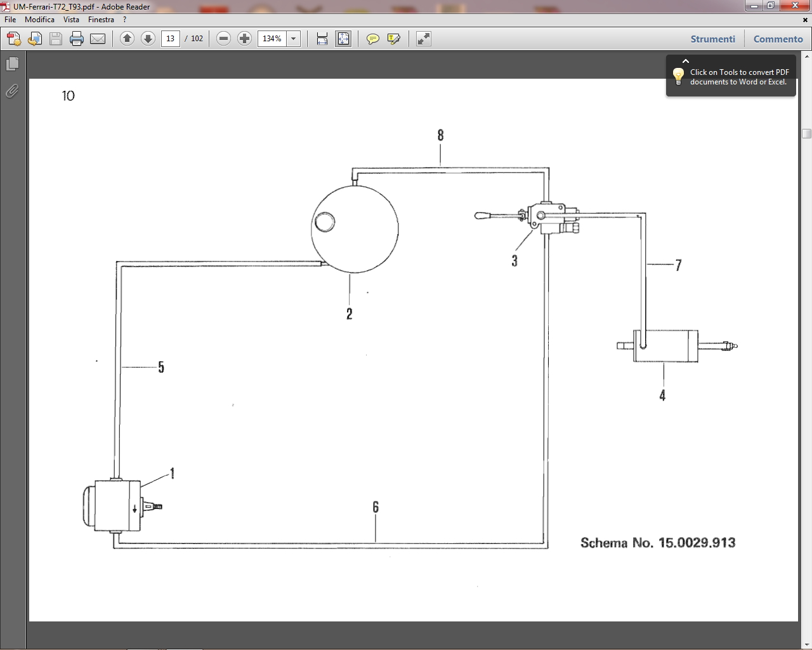This screenshot has height=650, width=812.
Task: Zoom out using the minus button
Action: pyautogui.click(x=223, y=39)
